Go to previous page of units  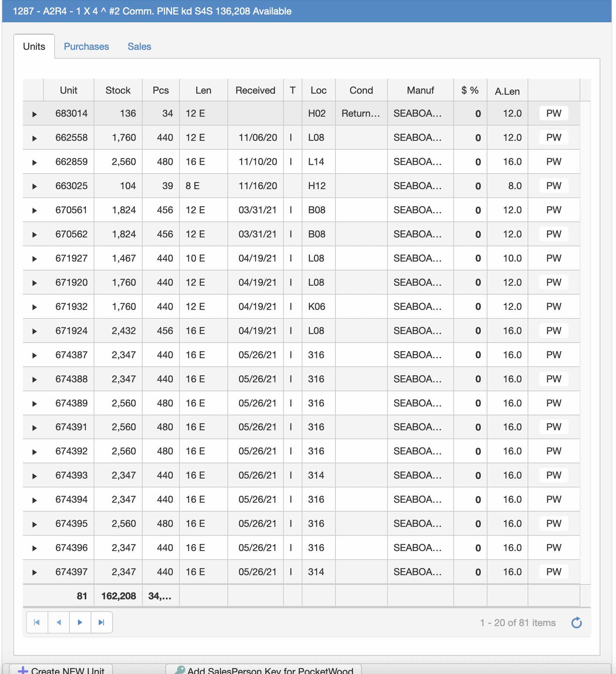[x=58, y=622]
